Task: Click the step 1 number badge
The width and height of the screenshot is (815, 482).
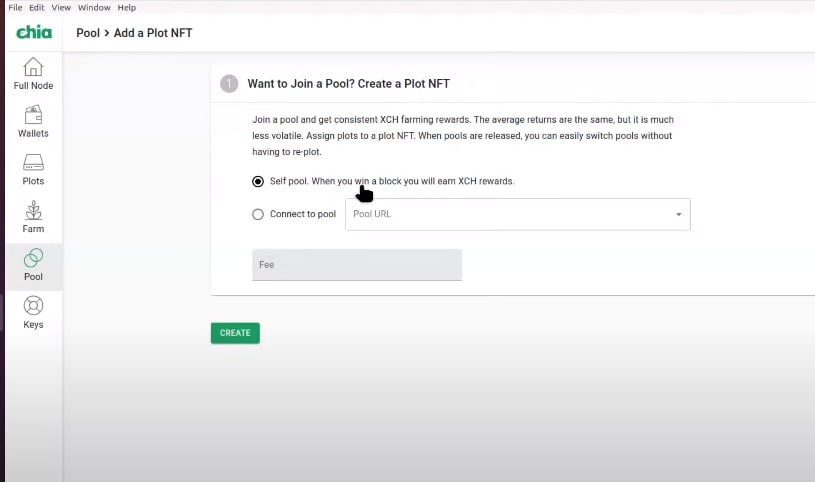Action: point(229,84)
